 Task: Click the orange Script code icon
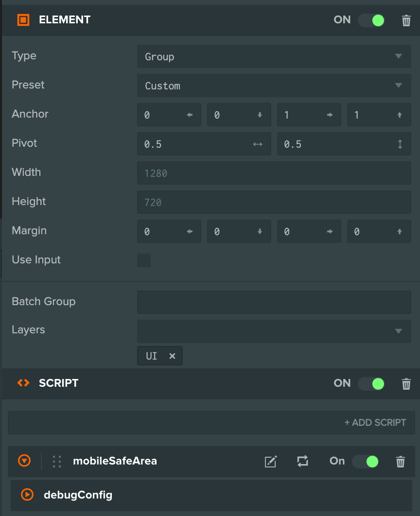[x=23, y=383]
